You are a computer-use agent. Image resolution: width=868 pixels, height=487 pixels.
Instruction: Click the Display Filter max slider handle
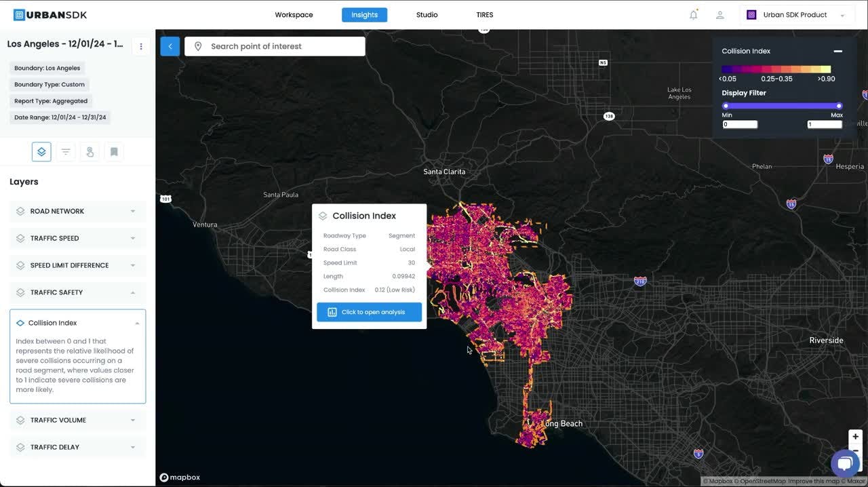coord(839,106)
